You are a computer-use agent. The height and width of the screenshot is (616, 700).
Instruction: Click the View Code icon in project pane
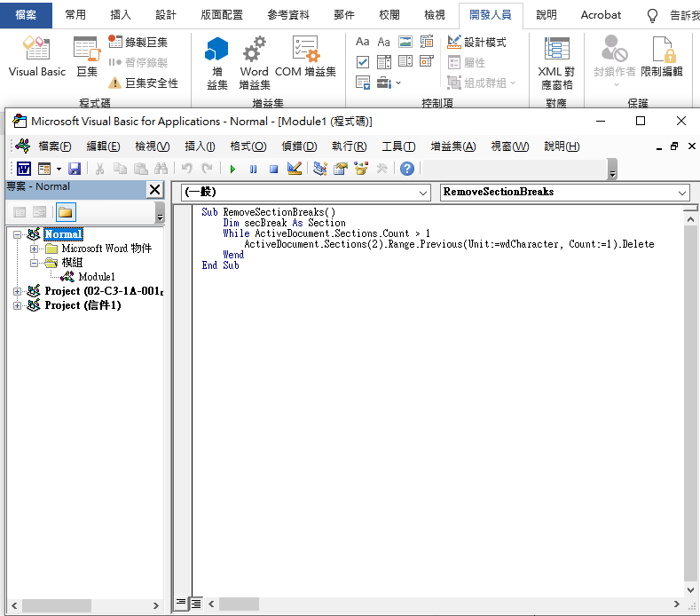(20, 212)
